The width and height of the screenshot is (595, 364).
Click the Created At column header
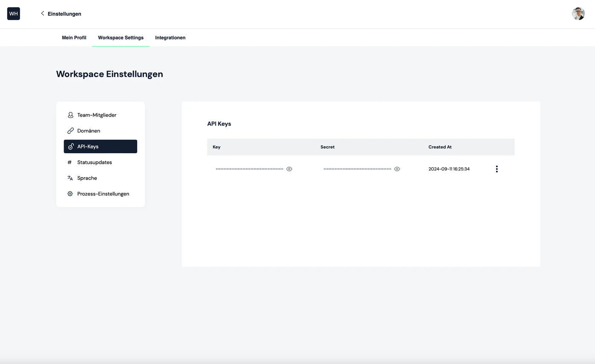click(x=440, y=147)
